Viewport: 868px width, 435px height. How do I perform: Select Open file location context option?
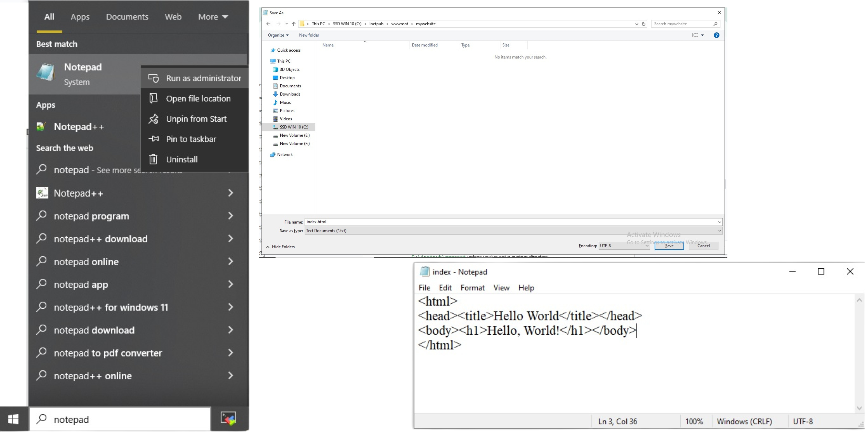coord(198,98)
